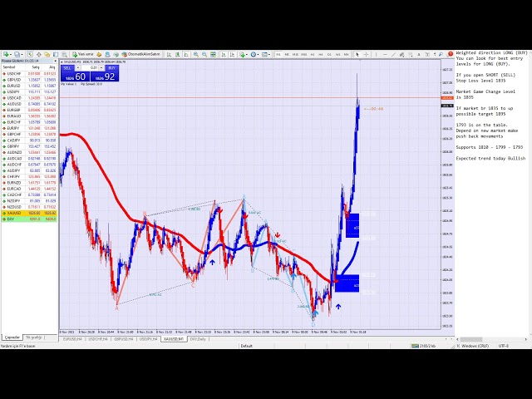Open the Strategy Tester icon
This screenshot has height=399, width=532.
click(x=65, y=54)
